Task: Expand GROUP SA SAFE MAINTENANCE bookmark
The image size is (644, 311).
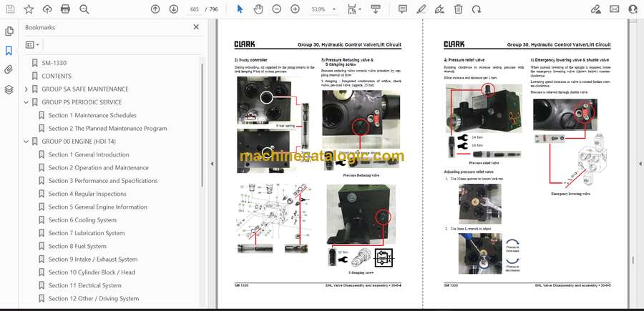Action: (26, 89)
